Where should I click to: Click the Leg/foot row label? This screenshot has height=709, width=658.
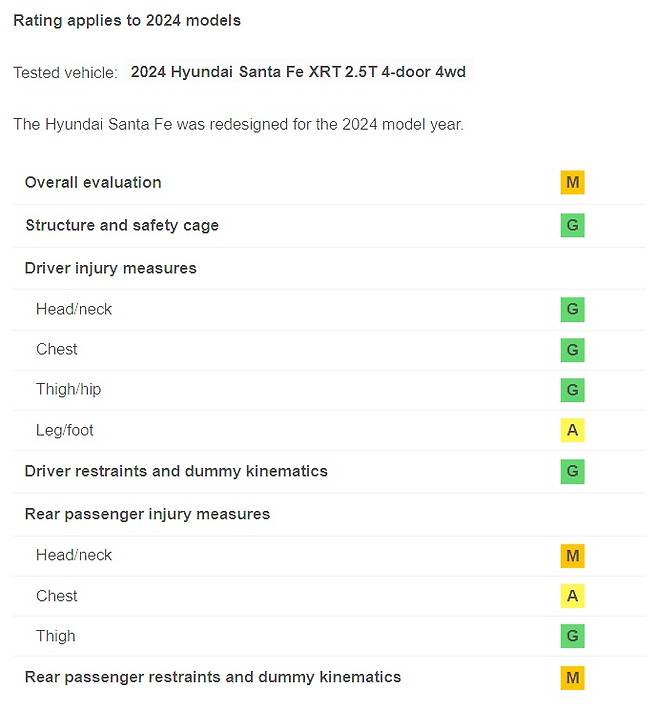65,431
